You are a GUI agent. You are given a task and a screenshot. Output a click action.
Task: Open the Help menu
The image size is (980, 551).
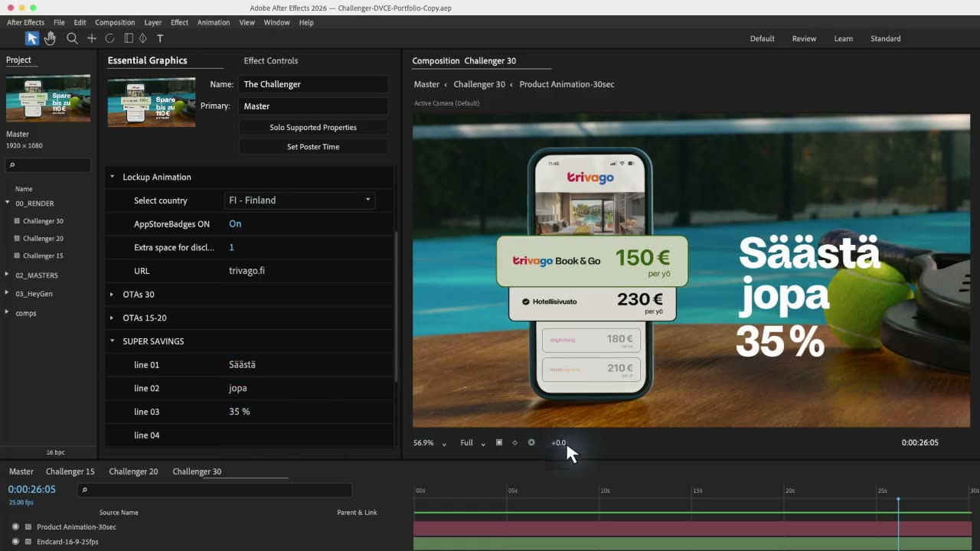click(x=306, y=22)
